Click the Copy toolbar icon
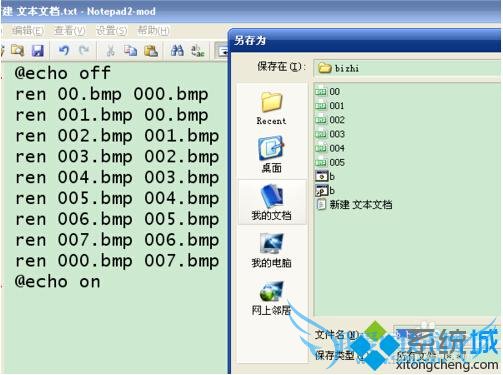This screenshot has height=375, width=503. [x=130, y=51]
